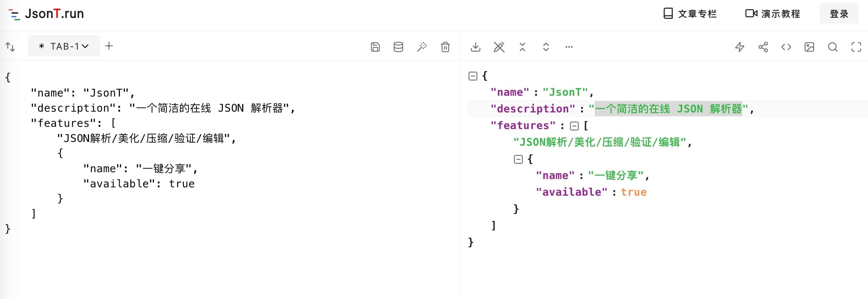Open the database storage icon

[398, 47]
